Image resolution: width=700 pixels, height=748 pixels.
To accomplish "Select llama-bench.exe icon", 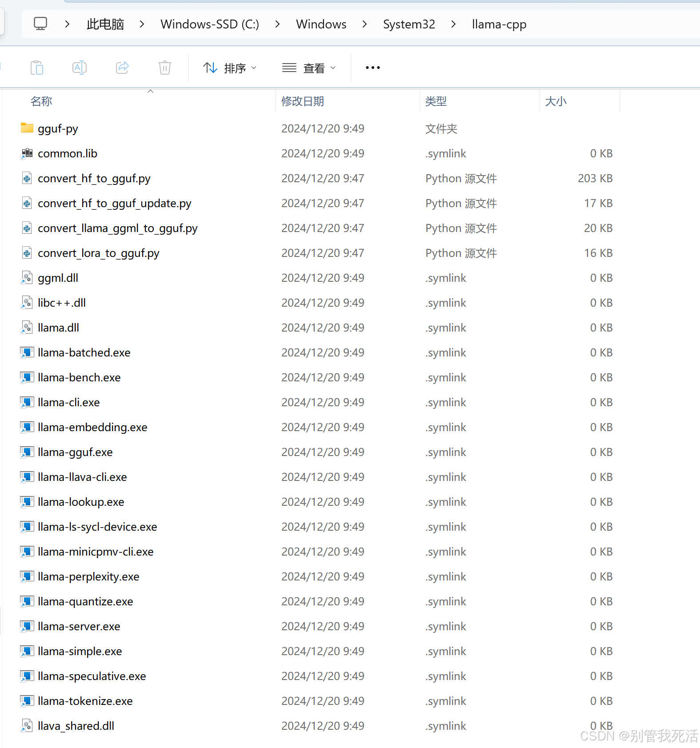I will tap(27, 377).
